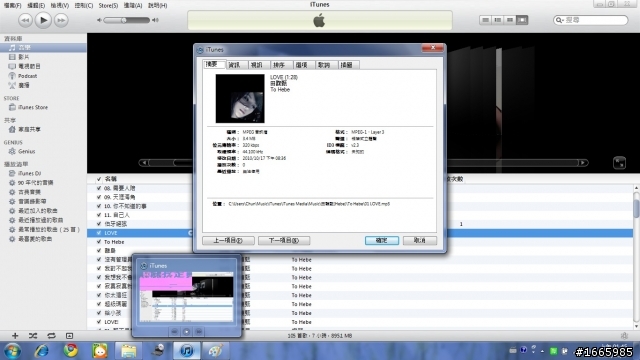Open 編輯(E) menu

point(36,5)
